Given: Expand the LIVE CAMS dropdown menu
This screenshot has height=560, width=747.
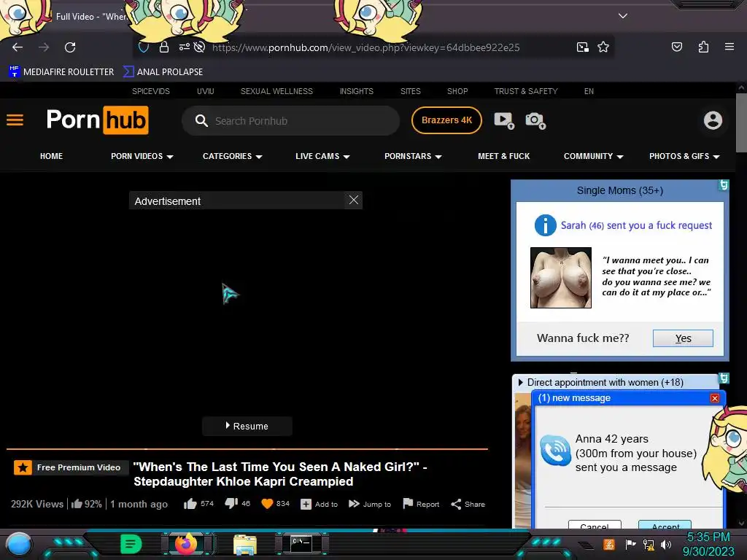Looking at the screenshot, I should [322, 156].
